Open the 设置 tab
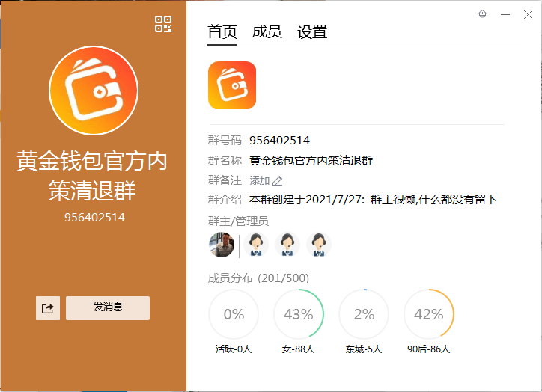The width and height of the screenshot is (542, 392). coord(312,31)
